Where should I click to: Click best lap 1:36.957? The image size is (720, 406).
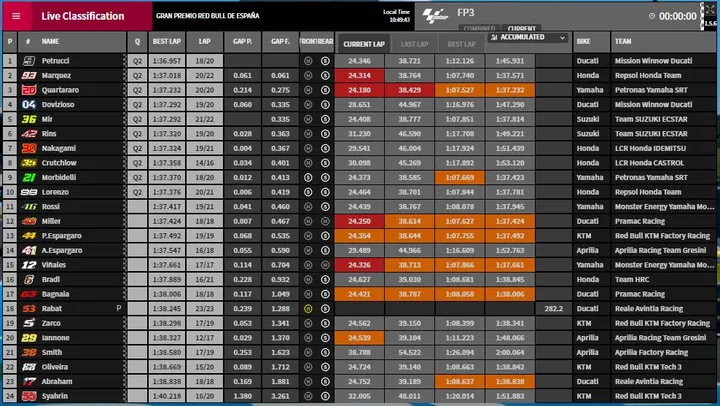pos(167,61)
